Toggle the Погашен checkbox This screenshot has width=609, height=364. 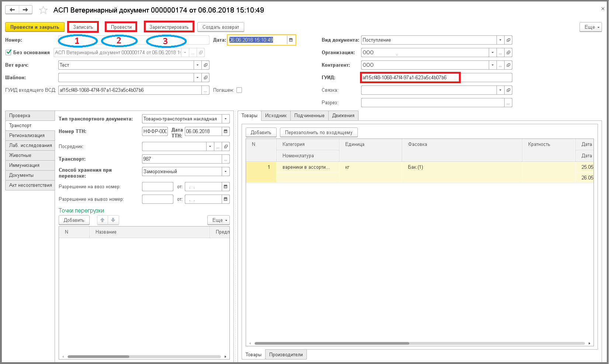click(x=239, y=90)
